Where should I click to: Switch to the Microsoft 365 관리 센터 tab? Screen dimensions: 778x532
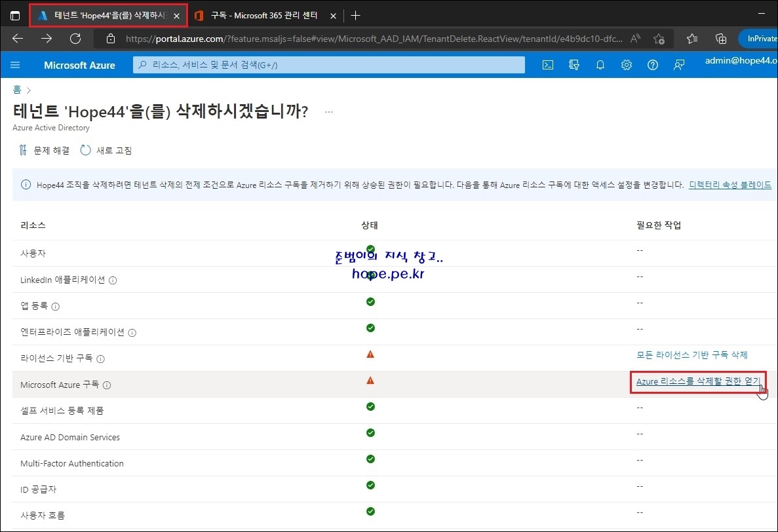pos(264,15)
